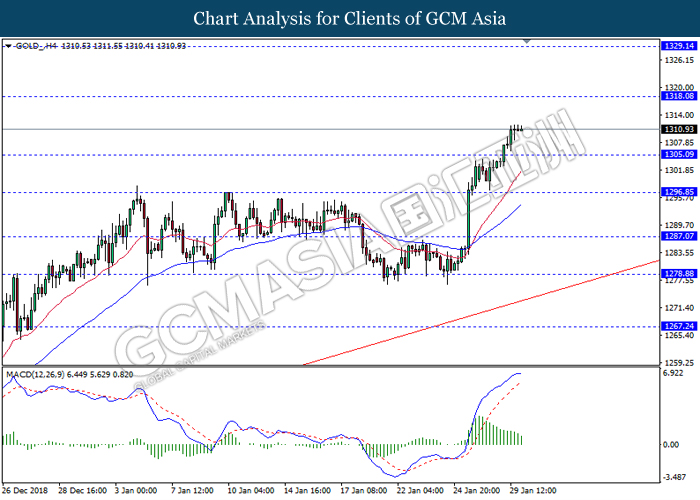700x500 pixels.
Task: Click the 1307.85 price axis value
Action: coord(679,143)
